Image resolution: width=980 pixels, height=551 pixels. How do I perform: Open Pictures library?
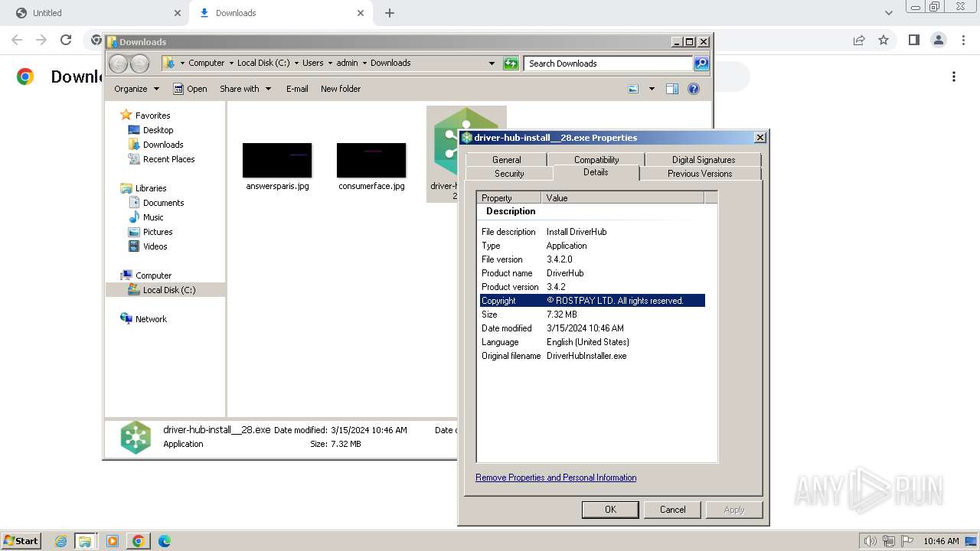pyautogui.click(x=158, y=232)
